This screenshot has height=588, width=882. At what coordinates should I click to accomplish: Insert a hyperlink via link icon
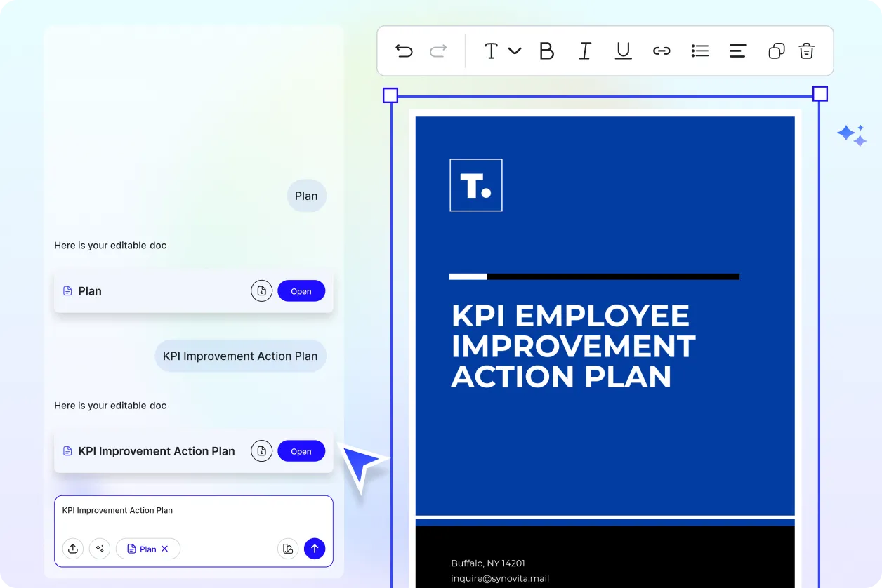coord(661,51)
